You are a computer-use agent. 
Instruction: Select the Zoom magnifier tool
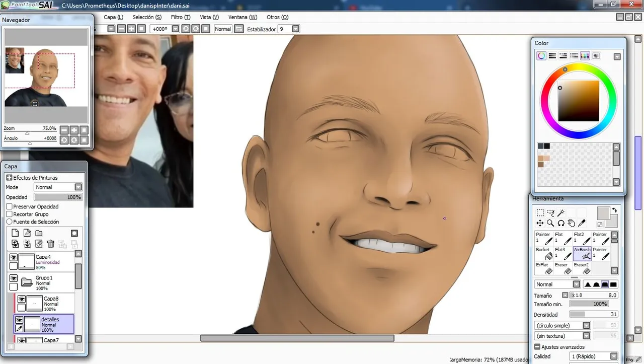tap(550, 223)
